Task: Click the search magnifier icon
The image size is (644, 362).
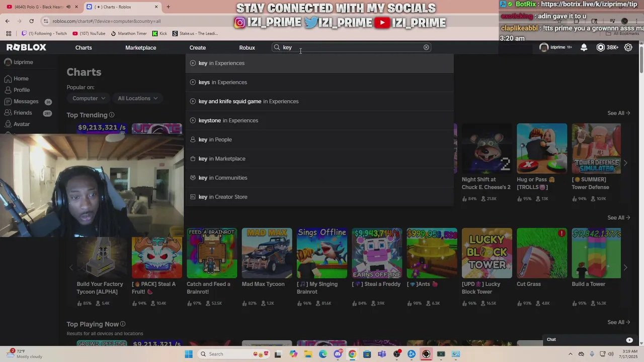Action: (277, 47)
